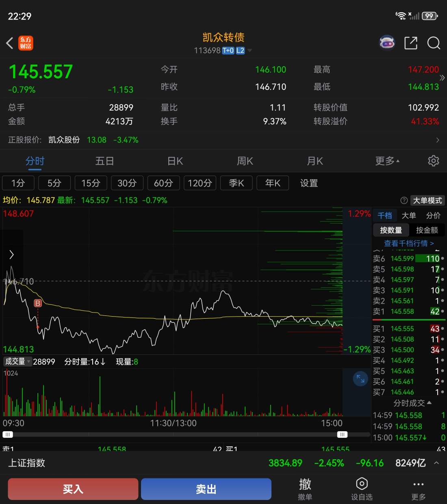Select the 分价 tab
447x504 pixels.
[433, 215]
